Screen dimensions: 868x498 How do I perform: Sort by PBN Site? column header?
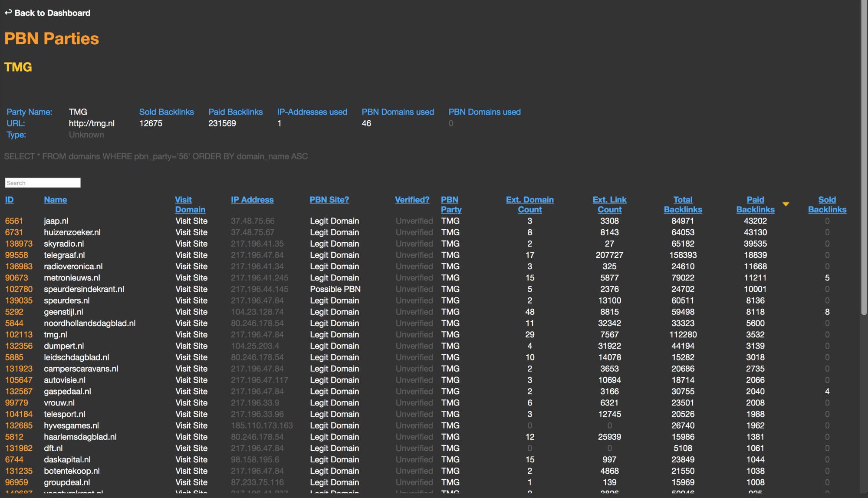click(x=329, y=200)
